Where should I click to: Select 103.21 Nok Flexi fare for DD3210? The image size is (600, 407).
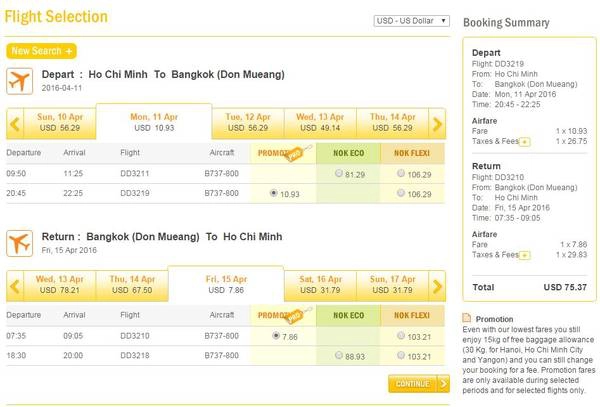click(401, 336)
